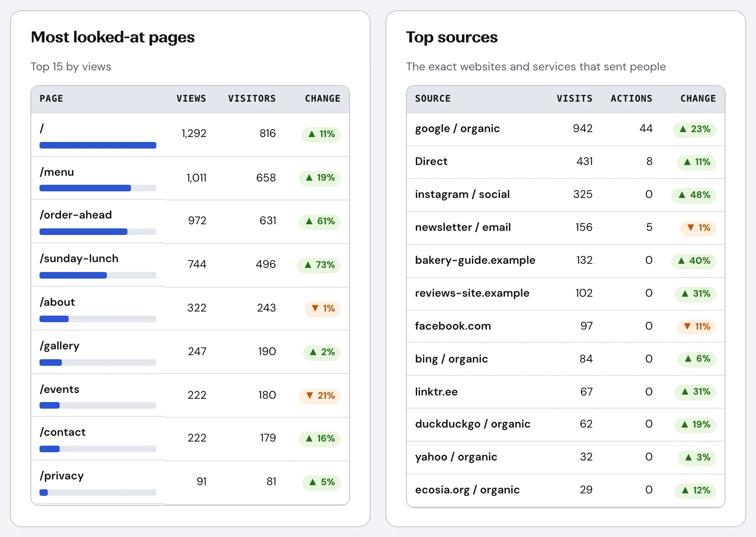The image size is (756, 537).
Task: Click the 23% badge for google / organic
Action: [x=695, y=129]
